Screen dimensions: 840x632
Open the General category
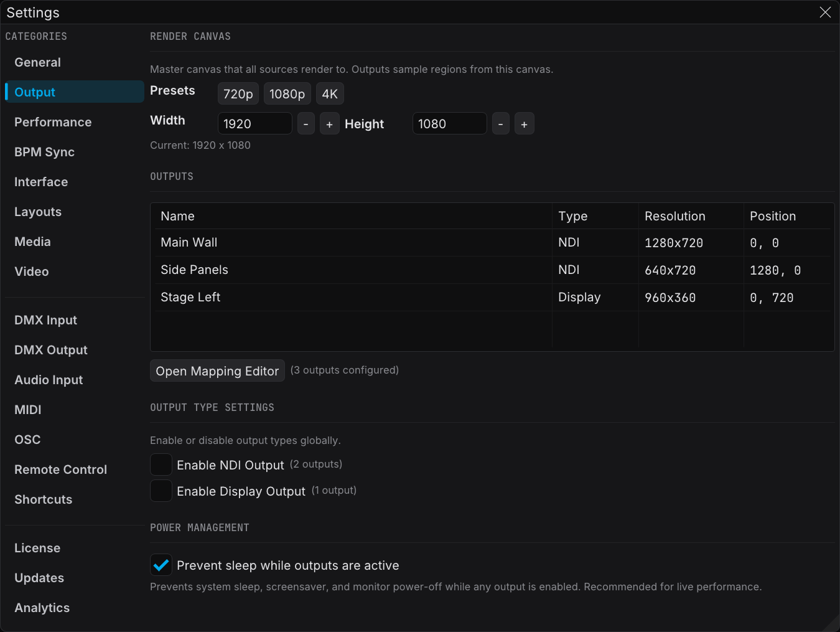click(x=75, y=62)
